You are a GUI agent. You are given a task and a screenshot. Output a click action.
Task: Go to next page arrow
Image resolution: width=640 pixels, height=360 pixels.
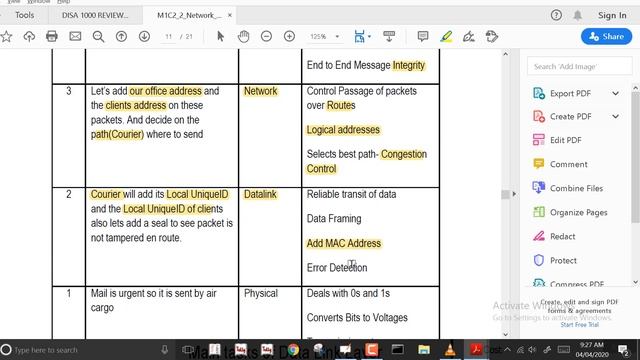point(144,36)
